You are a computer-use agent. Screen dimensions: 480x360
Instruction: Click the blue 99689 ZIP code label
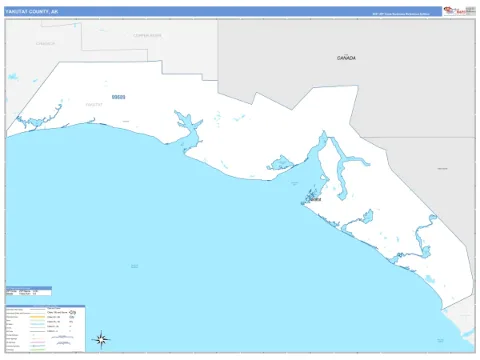point(118,97)
